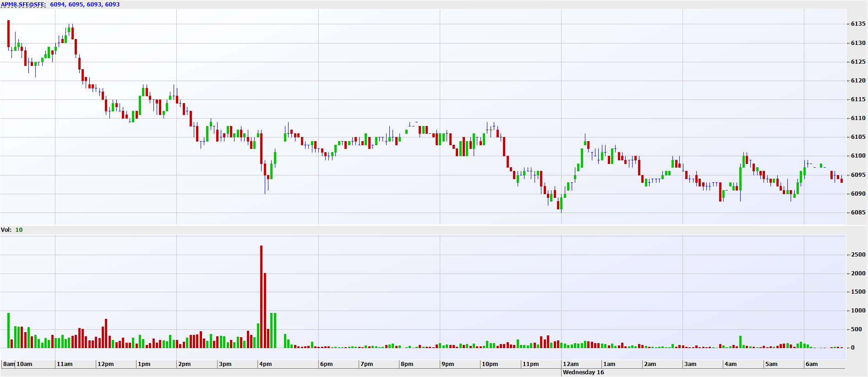Select the 6135 price axis label

click(x=858, y=24)
